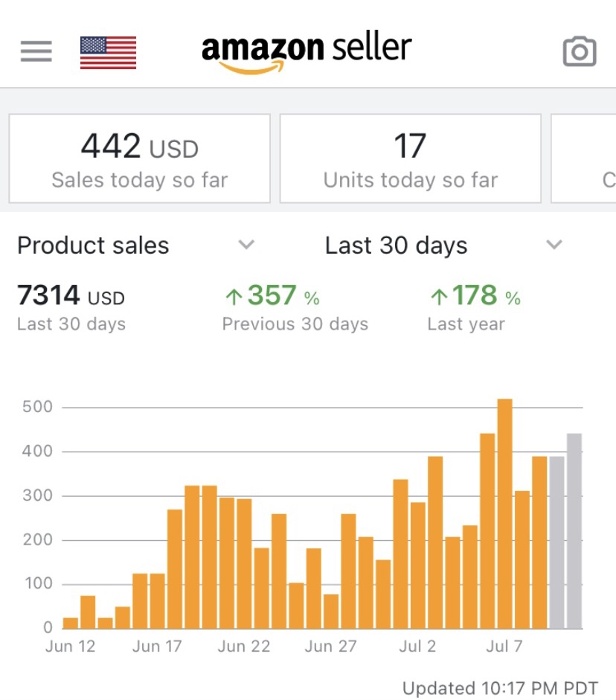Tap the partially visible third summary card

point(584,158)
